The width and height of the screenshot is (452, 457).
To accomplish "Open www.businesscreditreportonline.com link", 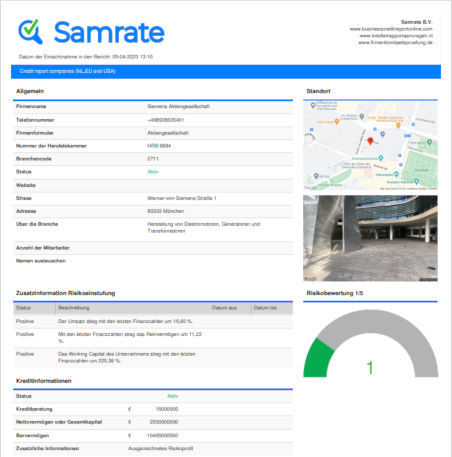I will point(391,29).
